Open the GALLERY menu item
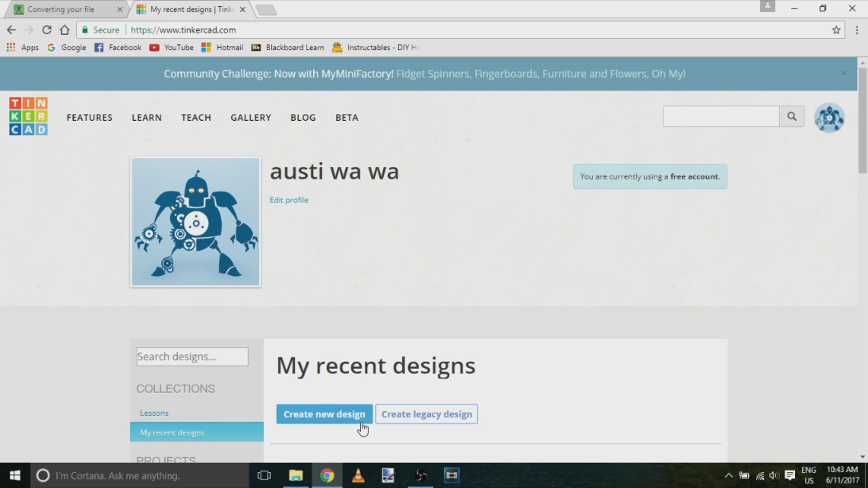 tap(250, 117)
